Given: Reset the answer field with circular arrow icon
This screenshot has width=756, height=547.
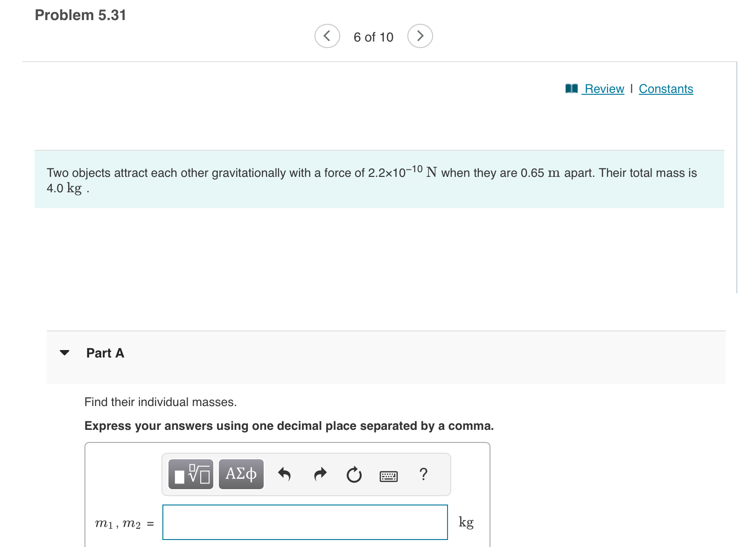Looking at the screenshot, I should coord(354,475).
